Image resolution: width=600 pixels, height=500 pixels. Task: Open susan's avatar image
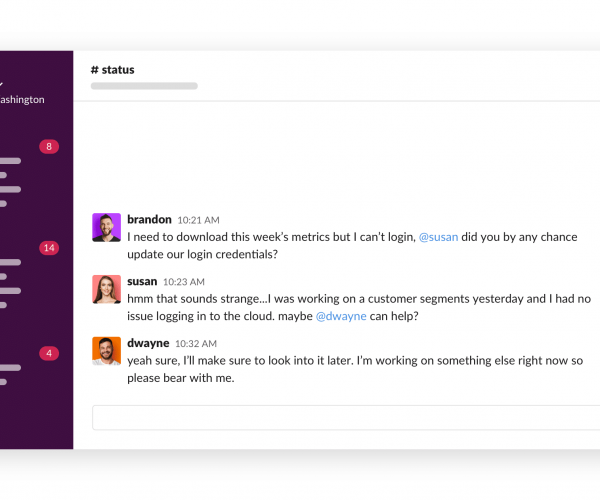click(x=106, y=289)
